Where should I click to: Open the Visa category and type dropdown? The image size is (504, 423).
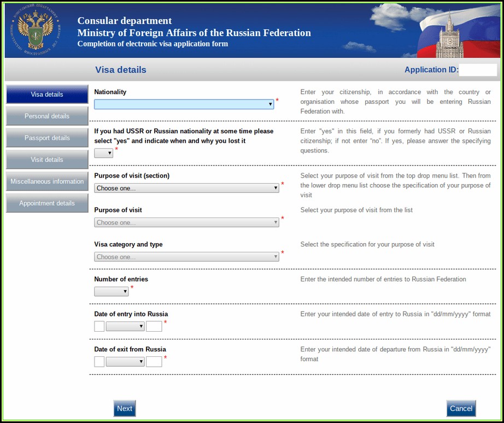click(186, 257)
